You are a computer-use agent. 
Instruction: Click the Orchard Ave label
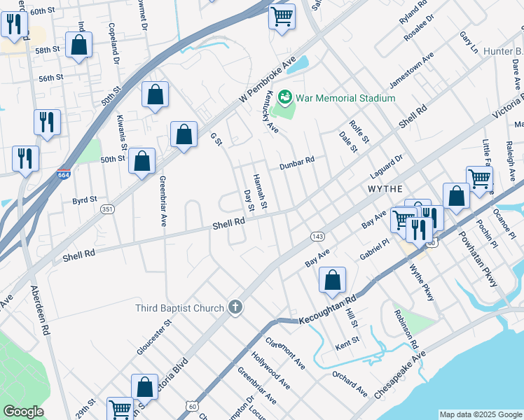[350, 384]
